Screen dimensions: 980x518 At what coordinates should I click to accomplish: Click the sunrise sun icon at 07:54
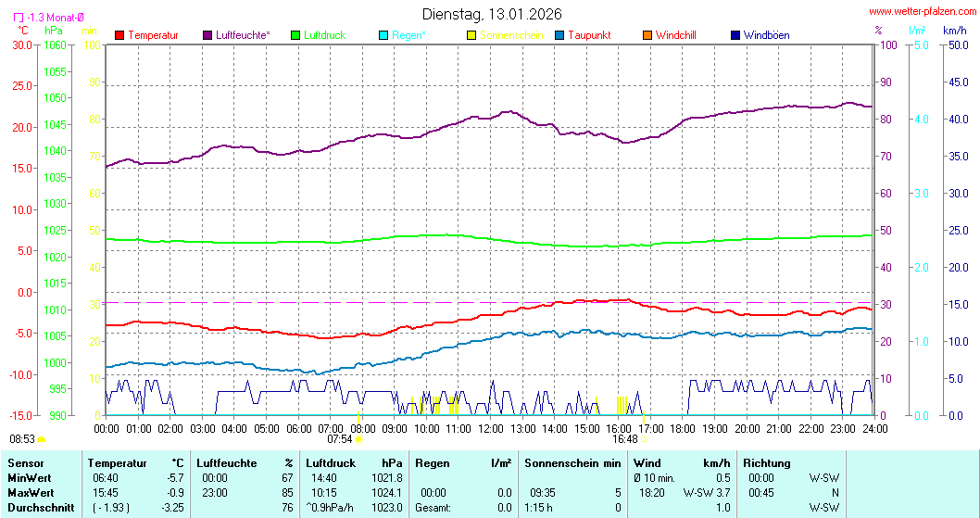point(358,439)
